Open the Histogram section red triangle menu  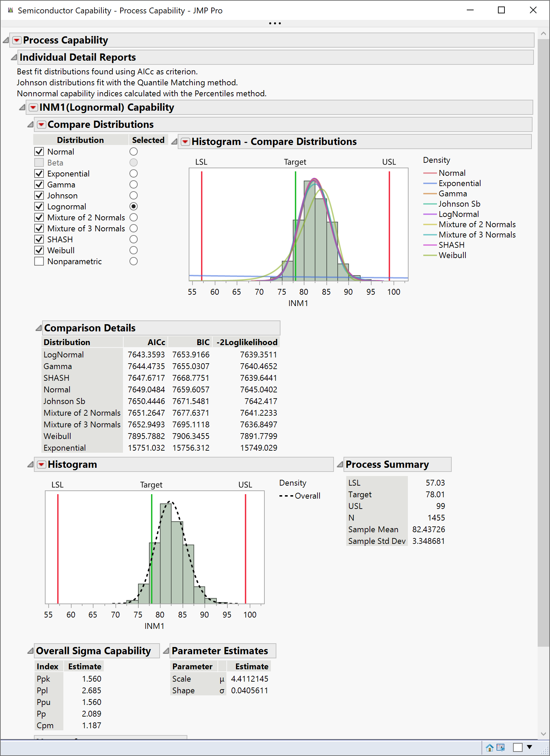41,464
